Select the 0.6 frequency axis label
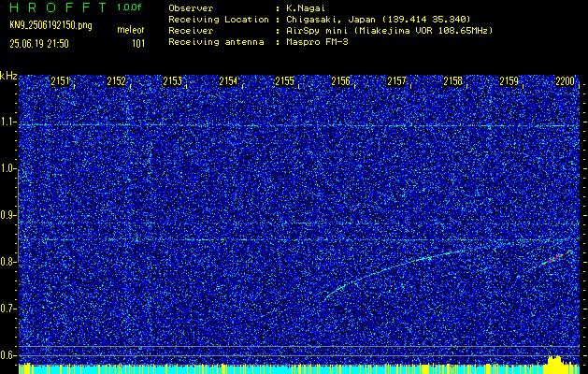Viewport: 588px width, 374px height. point(7,355)
